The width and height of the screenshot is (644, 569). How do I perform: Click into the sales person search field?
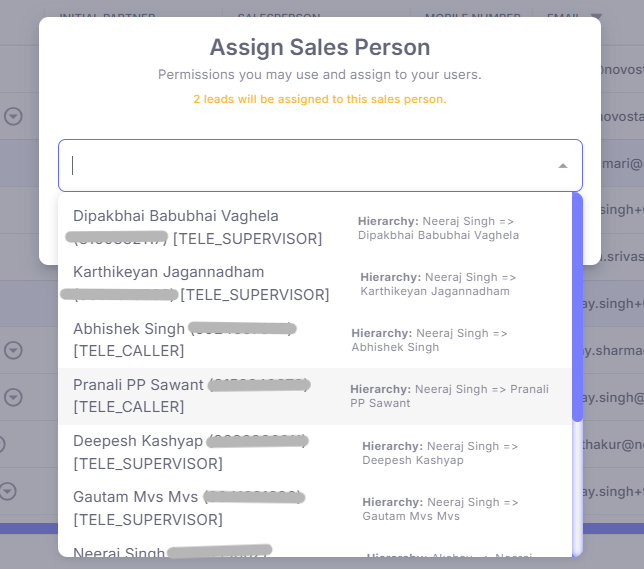pos(300,166)
